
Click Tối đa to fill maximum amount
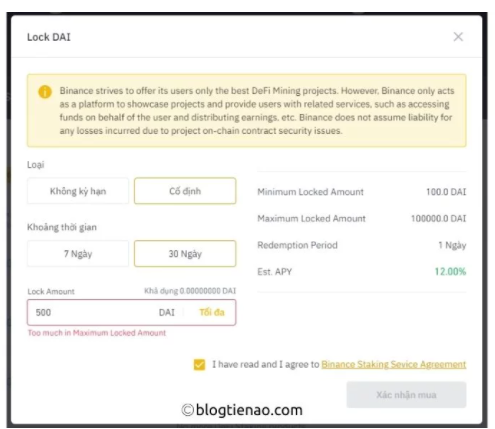212,312
